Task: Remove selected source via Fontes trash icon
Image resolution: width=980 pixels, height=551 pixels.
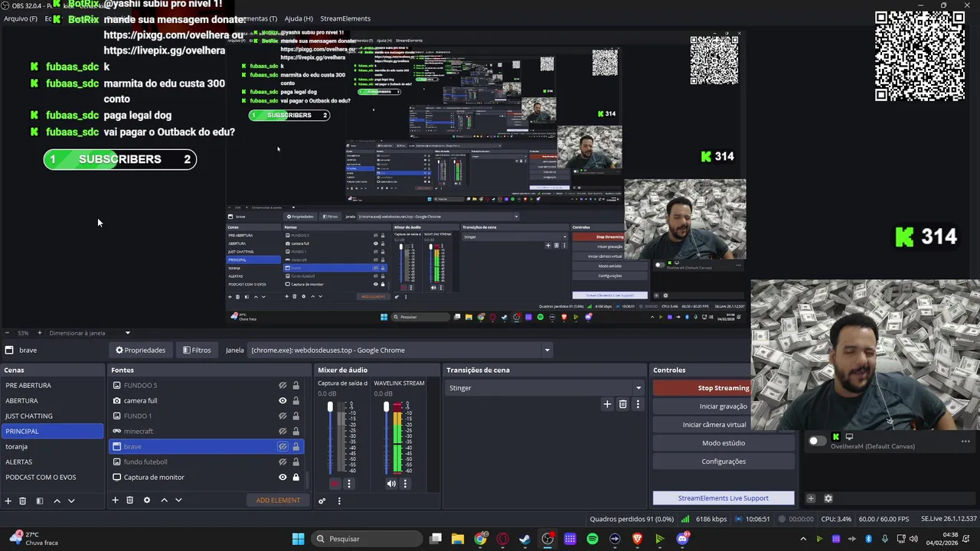Action: [x=129, y=500]
